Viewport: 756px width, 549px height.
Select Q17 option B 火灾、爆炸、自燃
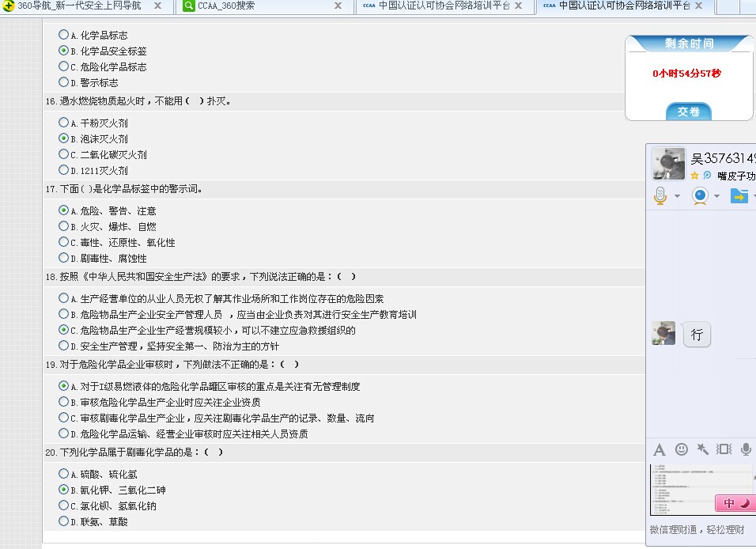coord(63,225)
